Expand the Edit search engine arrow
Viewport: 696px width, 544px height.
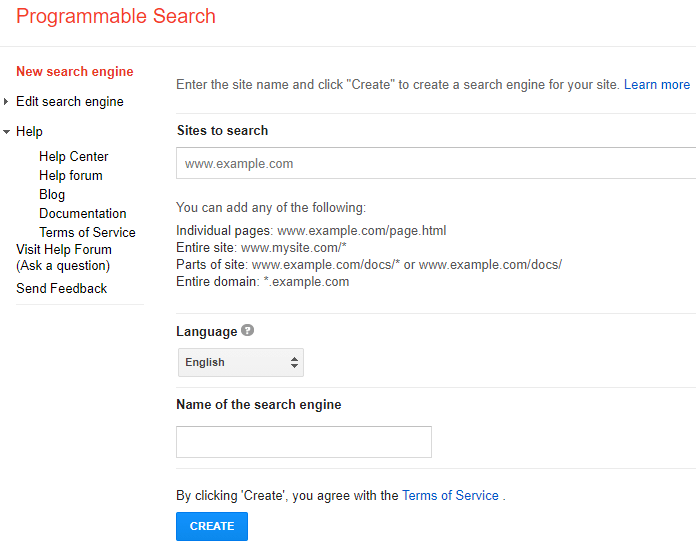[x=7, y=102]
